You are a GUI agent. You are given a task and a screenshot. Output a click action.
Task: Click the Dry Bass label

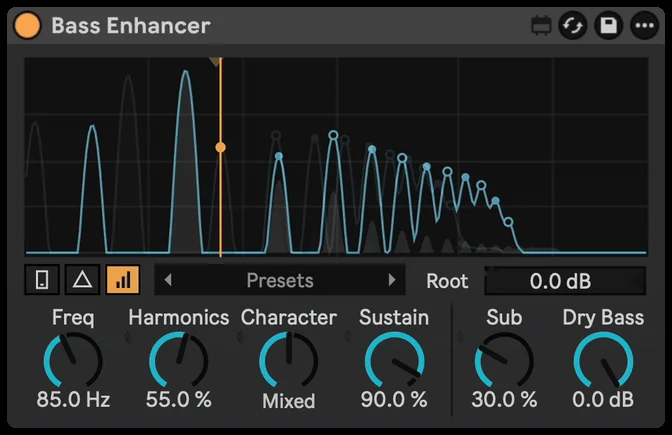coord(603,318)
